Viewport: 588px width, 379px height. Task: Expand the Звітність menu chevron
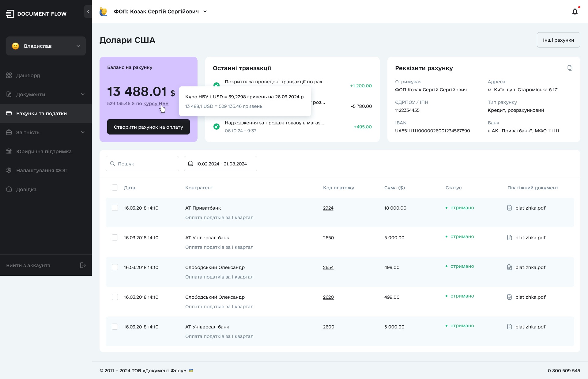click(83, 132)
